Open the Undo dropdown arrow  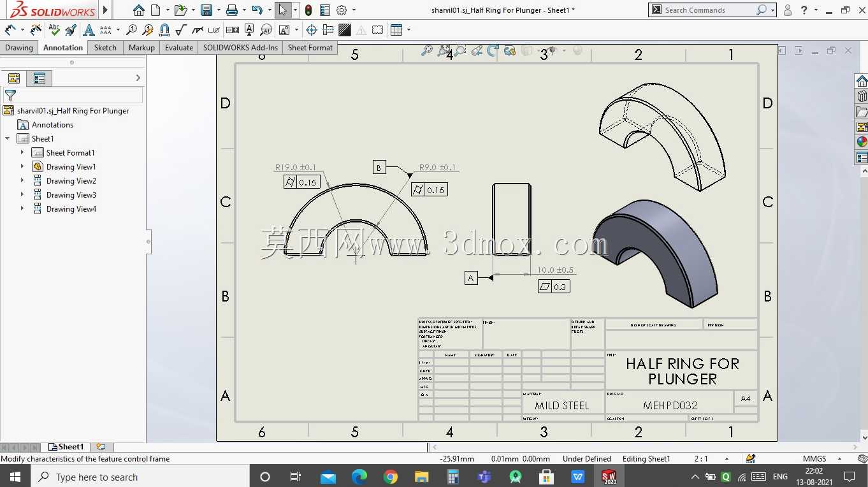tap(268, 10)
